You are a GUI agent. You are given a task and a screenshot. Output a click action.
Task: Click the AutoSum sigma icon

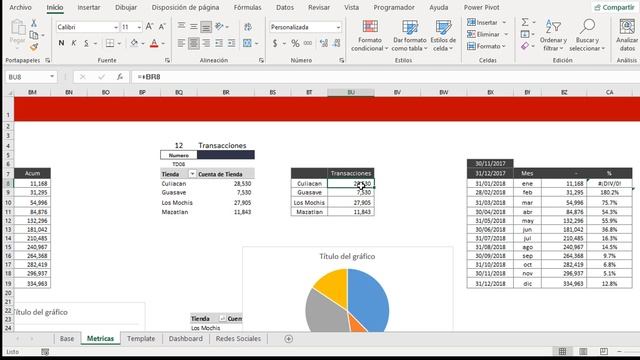[x=525, y=22]
